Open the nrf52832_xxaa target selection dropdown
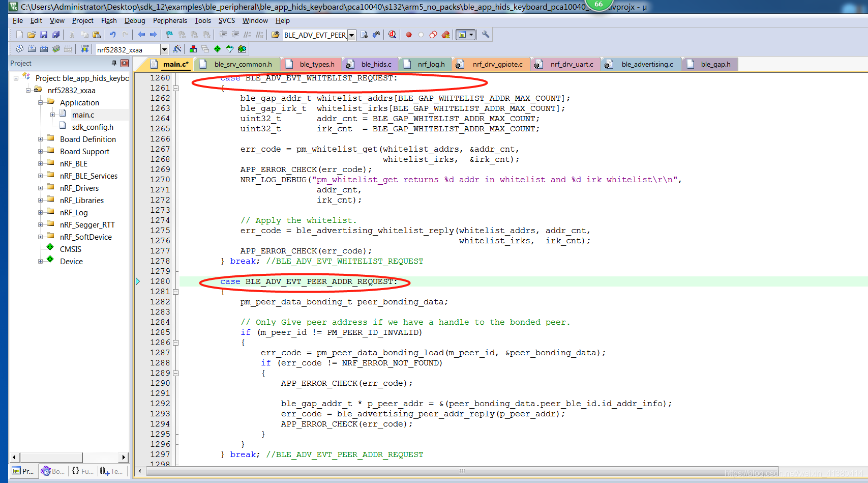 [164, 49]
